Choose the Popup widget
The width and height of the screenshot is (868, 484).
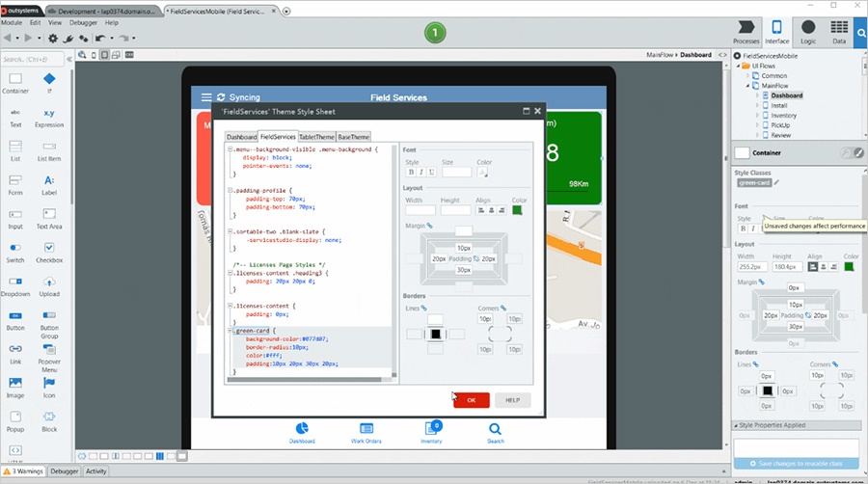[x=15, y=421]
